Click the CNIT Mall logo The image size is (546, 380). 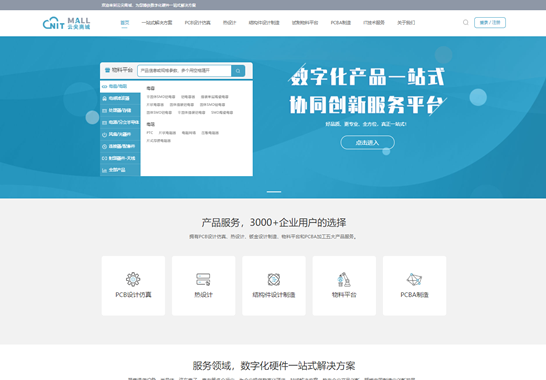point(67,23)
